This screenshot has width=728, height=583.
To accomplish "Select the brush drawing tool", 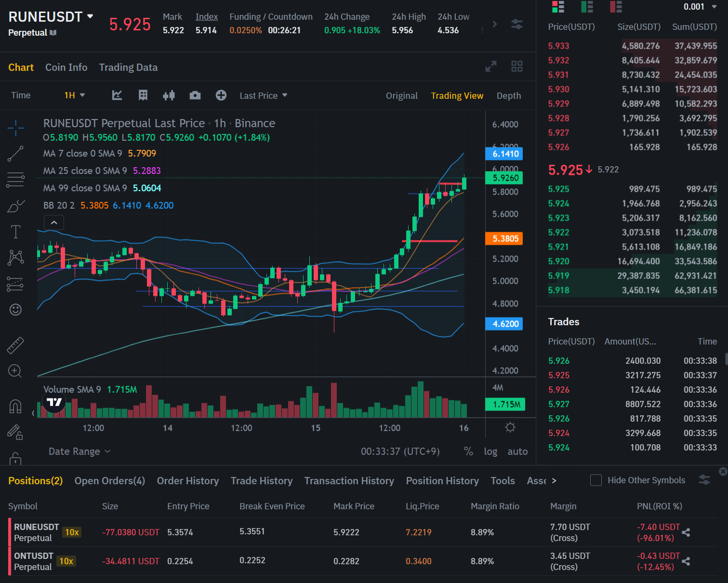I will click(x=15, y=206).
